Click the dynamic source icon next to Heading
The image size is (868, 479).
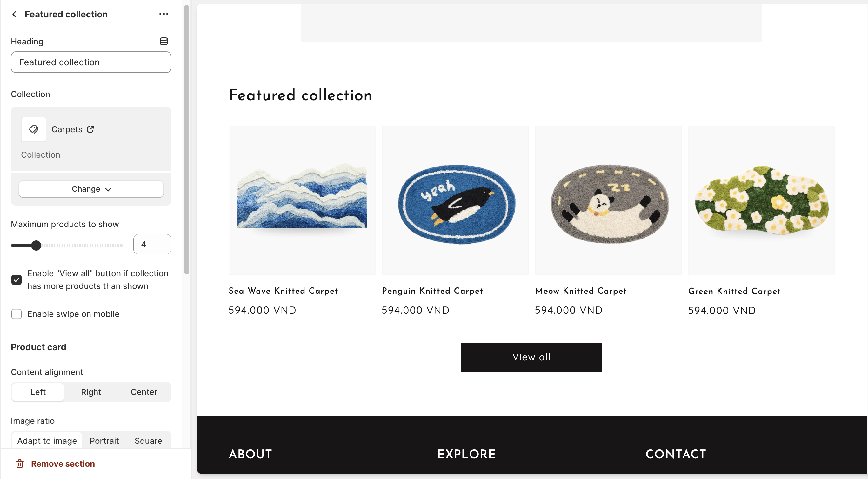coord(164,42)
